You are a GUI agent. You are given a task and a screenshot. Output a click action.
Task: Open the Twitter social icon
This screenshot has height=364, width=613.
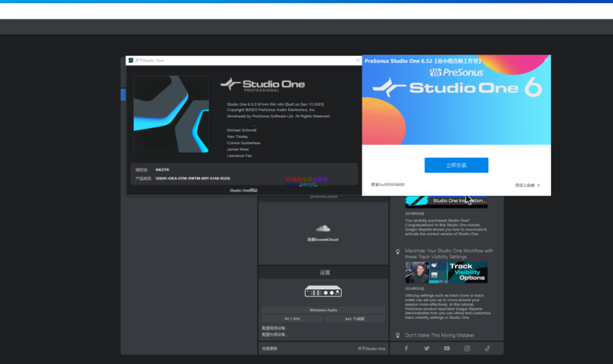click(427, 349)
